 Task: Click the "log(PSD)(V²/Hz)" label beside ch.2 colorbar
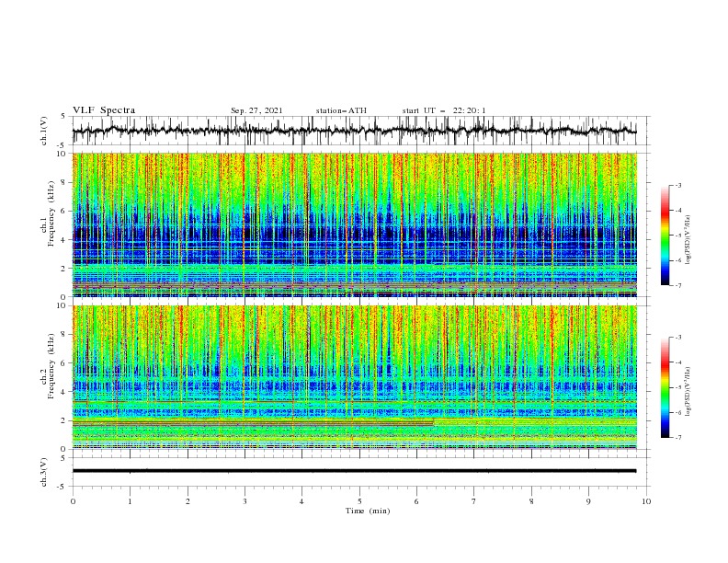click(x=688, y=392)
